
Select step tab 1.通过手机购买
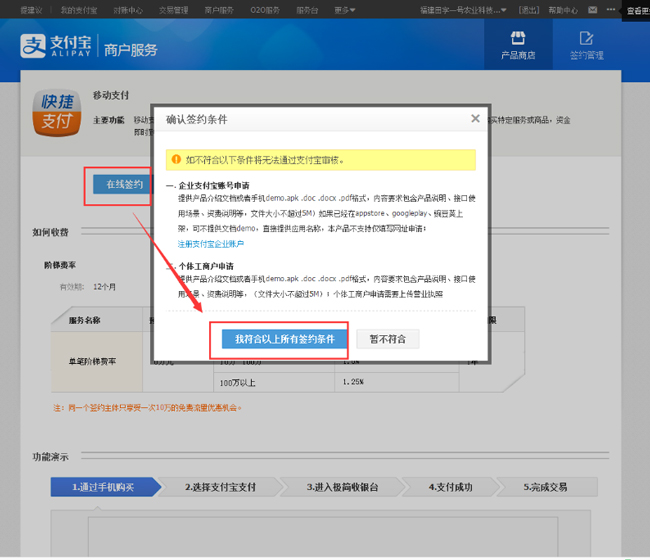pyautogui.click(x=103, y=487)
